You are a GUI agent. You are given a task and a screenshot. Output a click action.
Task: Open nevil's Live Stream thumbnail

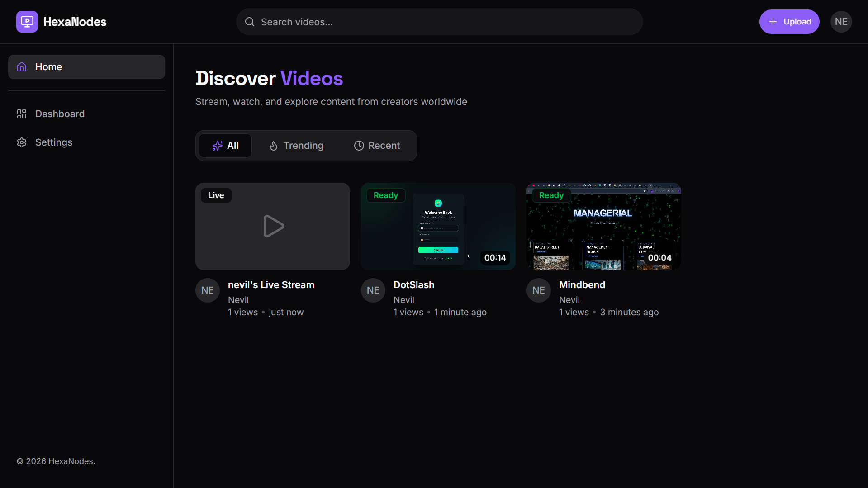click(273, 226)
